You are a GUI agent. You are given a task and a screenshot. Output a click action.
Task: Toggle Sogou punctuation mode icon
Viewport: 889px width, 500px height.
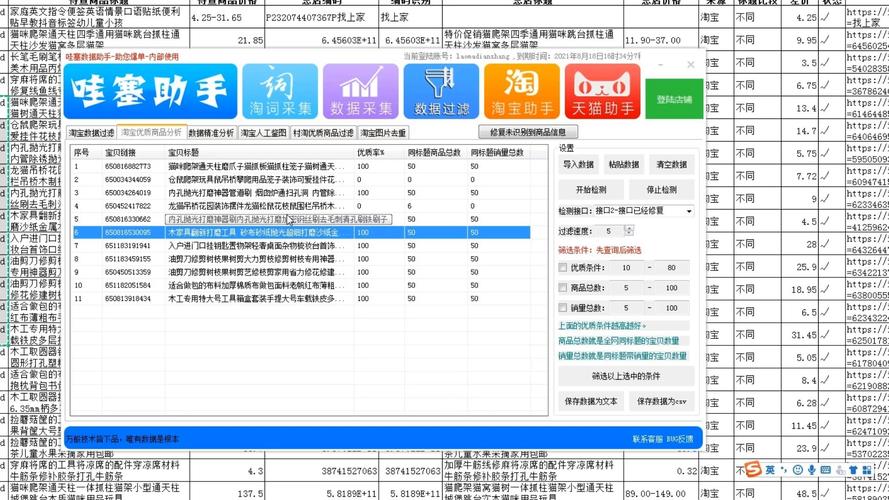(784, 470)
